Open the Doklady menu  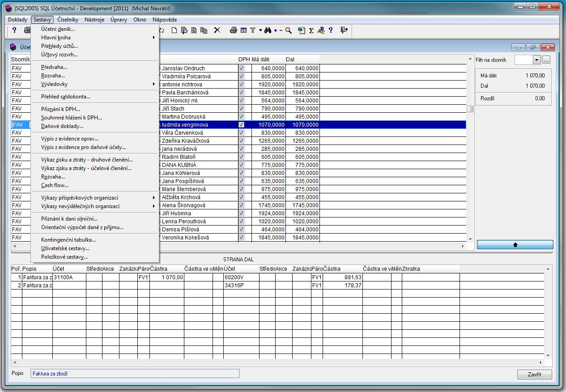pos(17,20)
